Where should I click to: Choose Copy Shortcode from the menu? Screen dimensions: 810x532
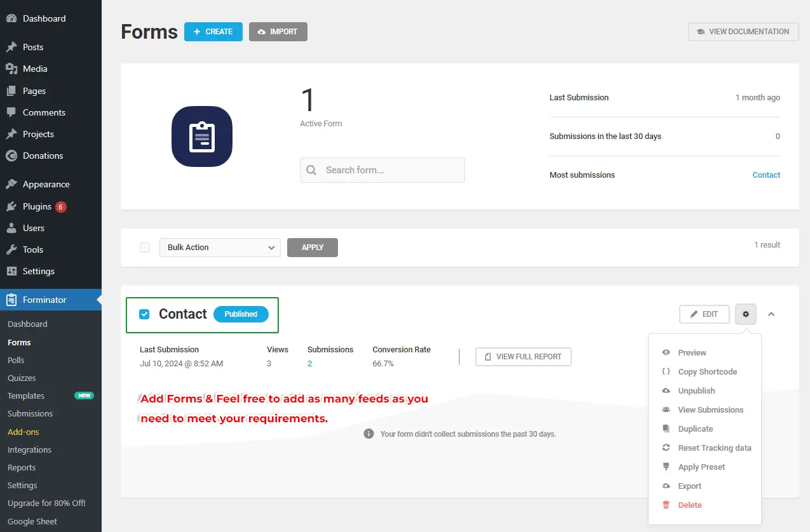[x=707, y=372]
